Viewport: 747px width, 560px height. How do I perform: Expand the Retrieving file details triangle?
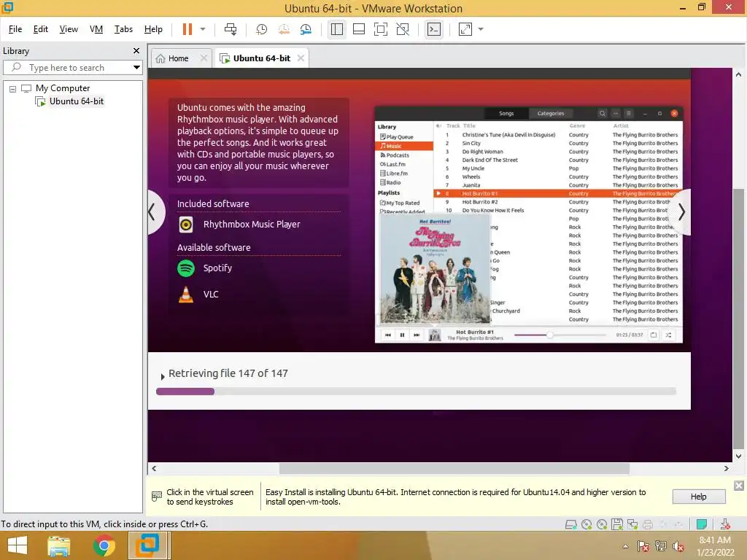tap(163, 377)
